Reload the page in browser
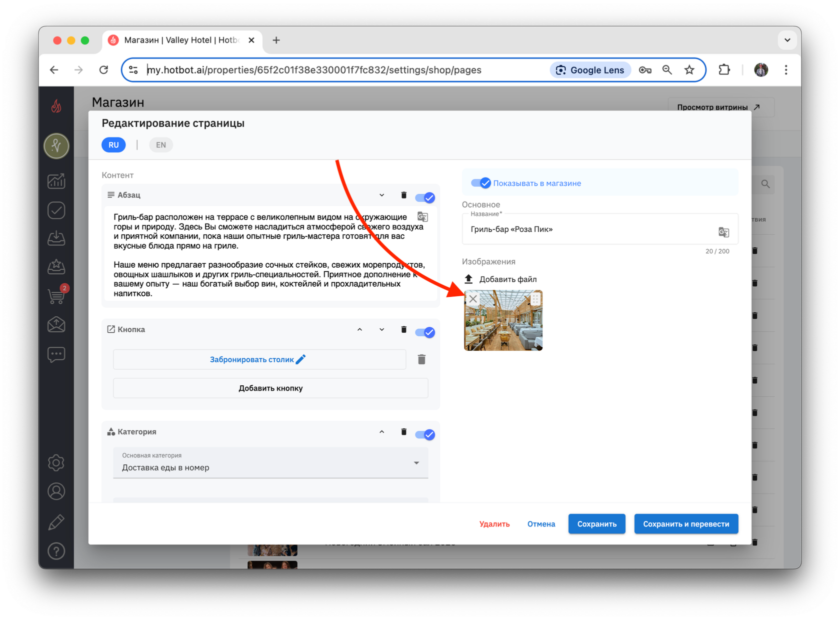The width and height of the screenshot is (840, 620). pos(103,70)
